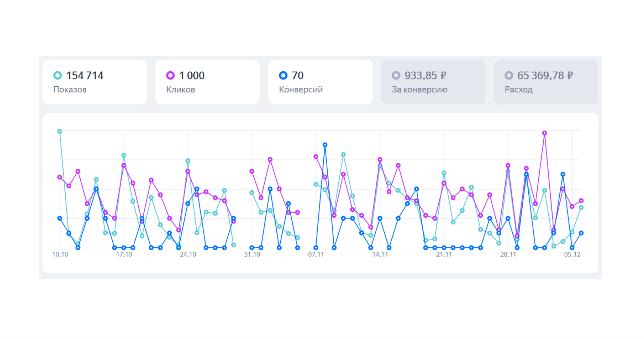The image size is (644, 339).
Task: Click blue circle icon beside 70
Action: coord(283,75)
